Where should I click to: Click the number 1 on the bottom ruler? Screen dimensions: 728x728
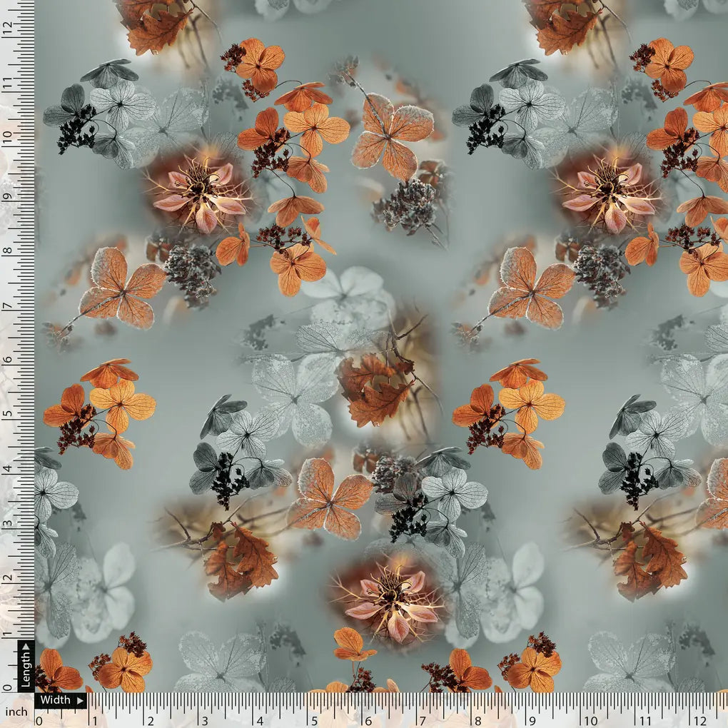click(95, 719)
